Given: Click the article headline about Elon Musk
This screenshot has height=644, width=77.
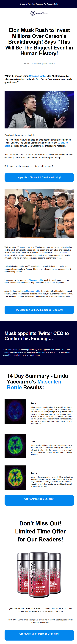Looking at the screenshot, I should [39, 42].
